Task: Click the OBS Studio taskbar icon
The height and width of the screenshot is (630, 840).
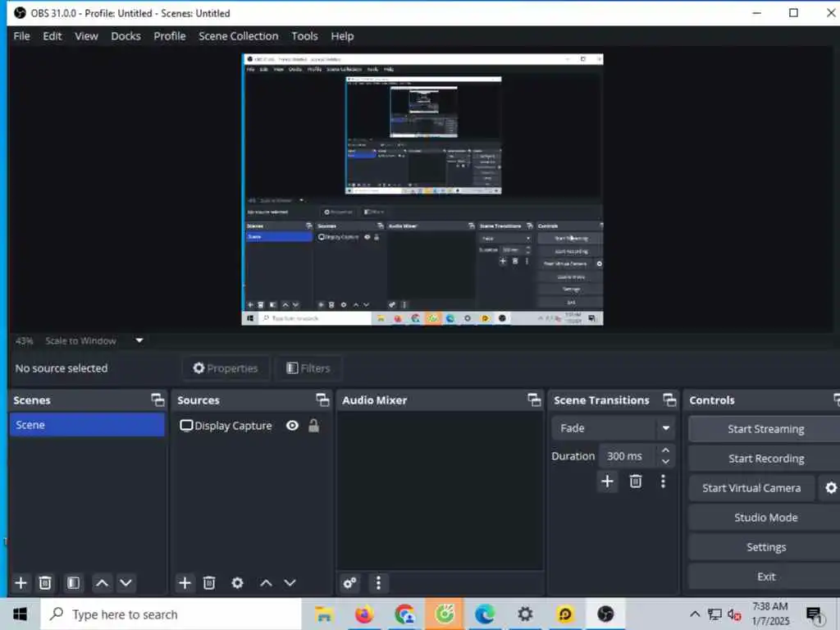Action: pyautogui.click(x=605, y=614)
